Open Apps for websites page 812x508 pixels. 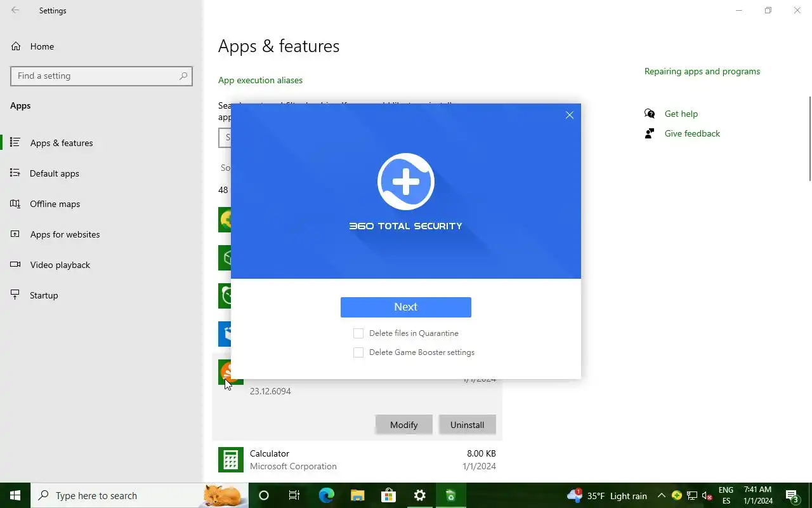point(101,234)
